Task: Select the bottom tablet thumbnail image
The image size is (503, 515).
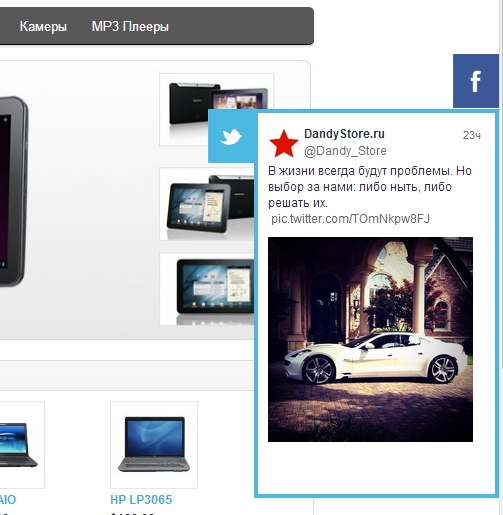Action: pos(207,289)
